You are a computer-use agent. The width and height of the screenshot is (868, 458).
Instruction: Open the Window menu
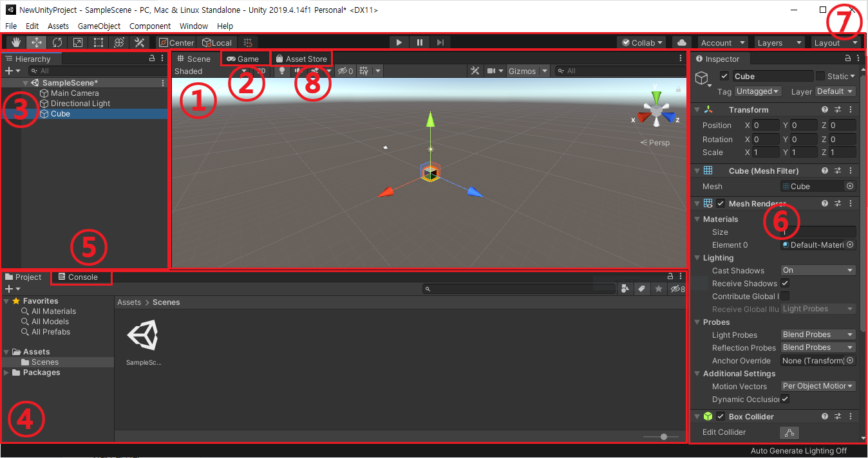(194, 26)
